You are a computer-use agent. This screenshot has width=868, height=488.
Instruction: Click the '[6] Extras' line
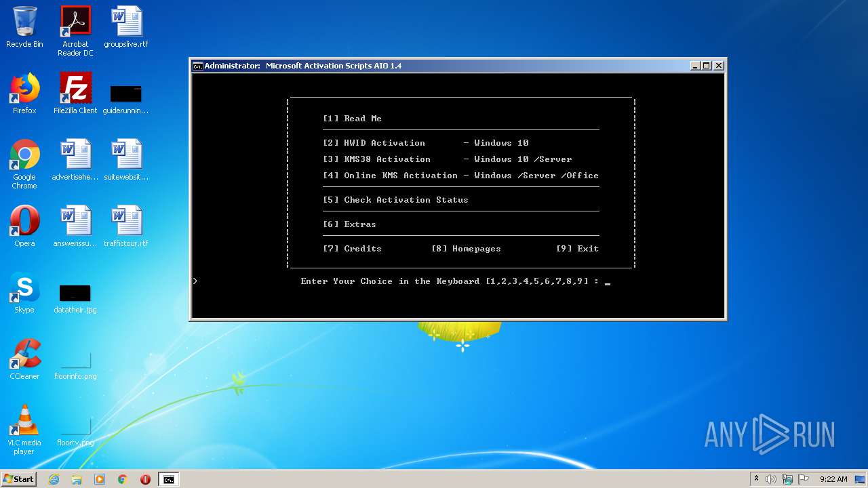click(349, 224)
